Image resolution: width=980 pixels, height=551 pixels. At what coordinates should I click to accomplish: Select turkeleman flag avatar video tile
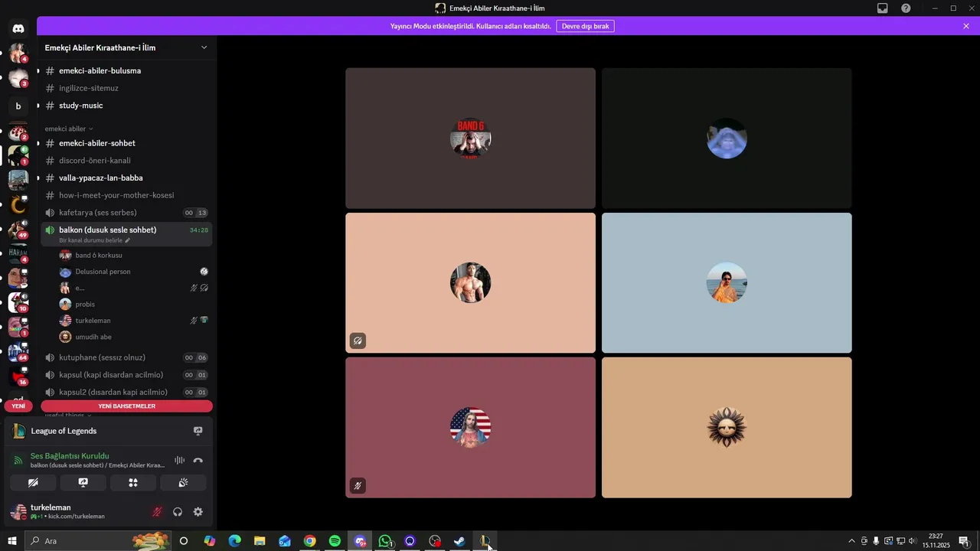point(470,427)
